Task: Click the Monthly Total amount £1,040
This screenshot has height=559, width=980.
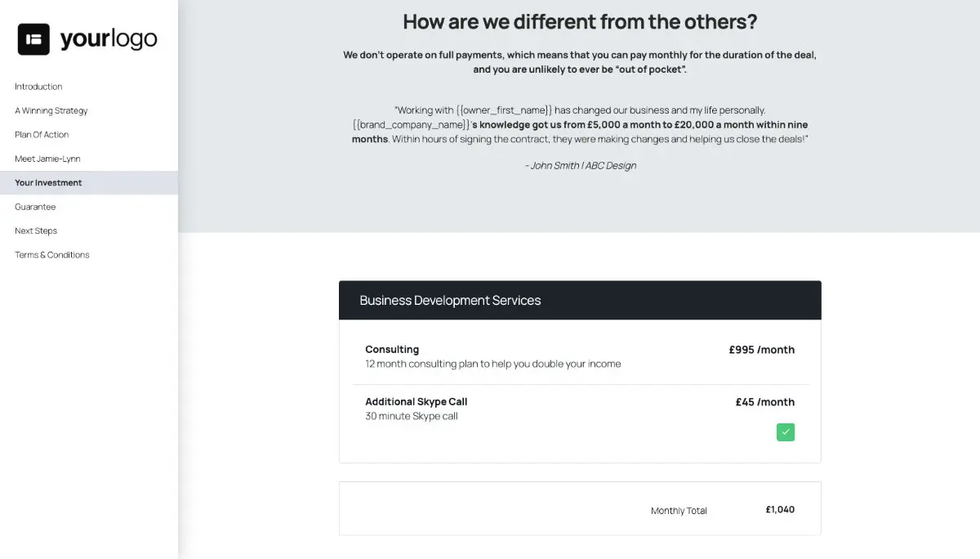Action: [780, 509]
